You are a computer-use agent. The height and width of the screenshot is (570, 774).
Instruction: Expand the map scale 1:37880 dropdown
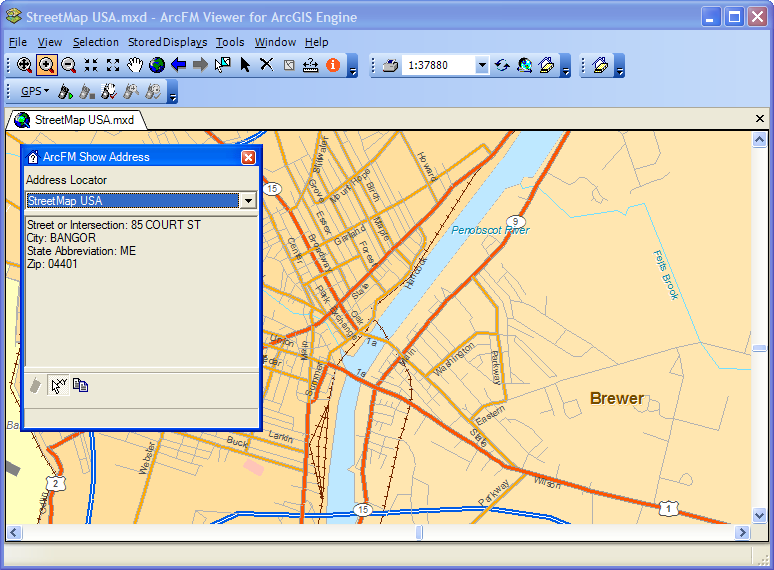(481, 66)
